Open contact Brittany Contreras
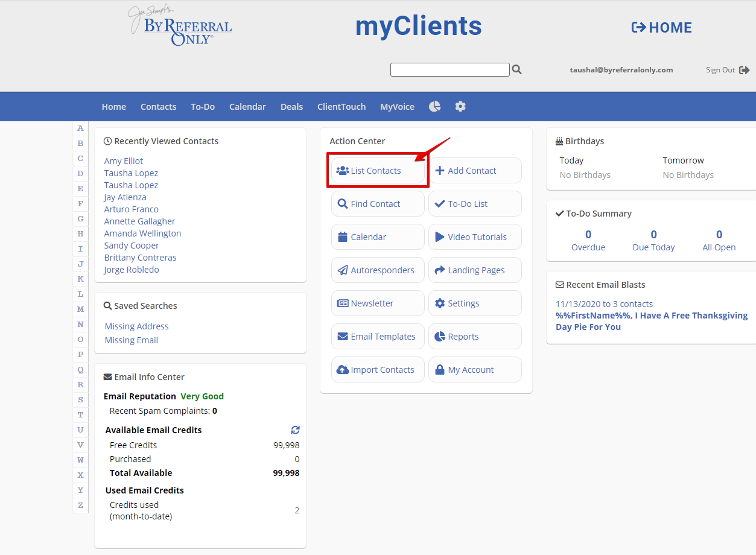 [141, 258]
